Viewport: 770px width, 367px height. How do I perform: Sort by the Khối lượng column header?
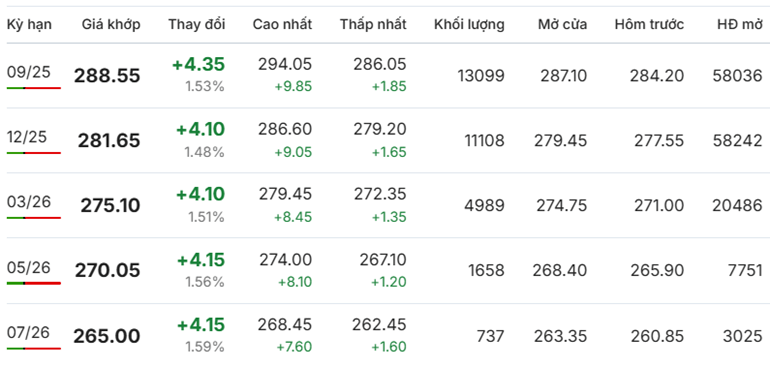(469, 25)
